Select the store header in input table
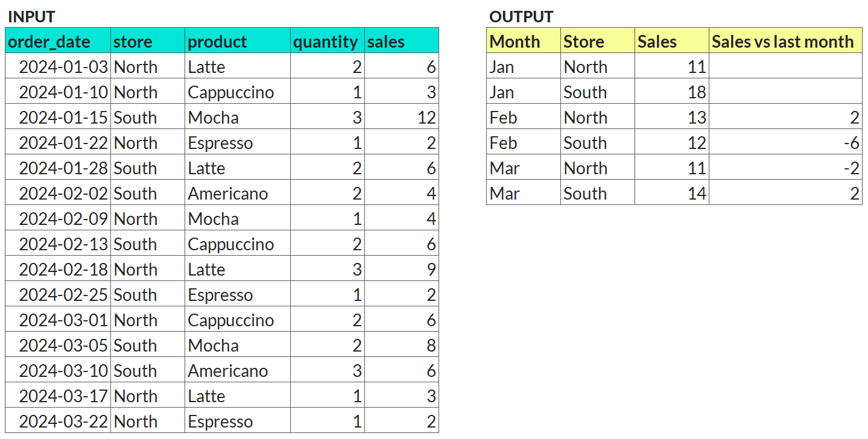 [148, 41]
